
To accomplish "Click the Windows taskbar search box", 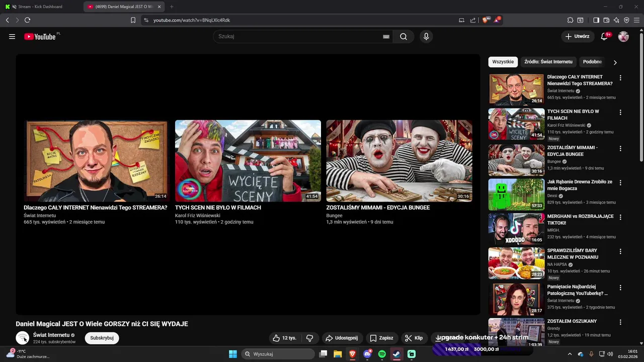I will 278,354.
